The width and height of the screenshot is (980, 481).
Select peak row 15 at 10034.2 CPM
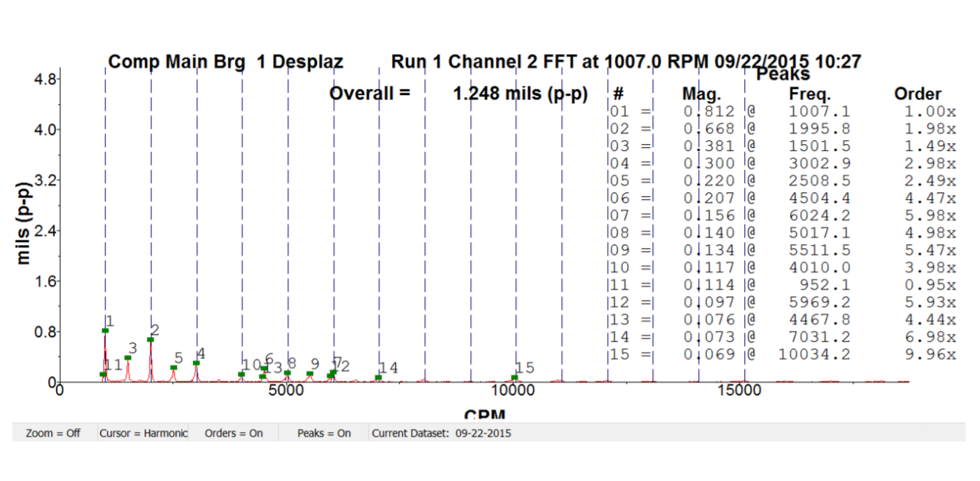click(782, 355)
